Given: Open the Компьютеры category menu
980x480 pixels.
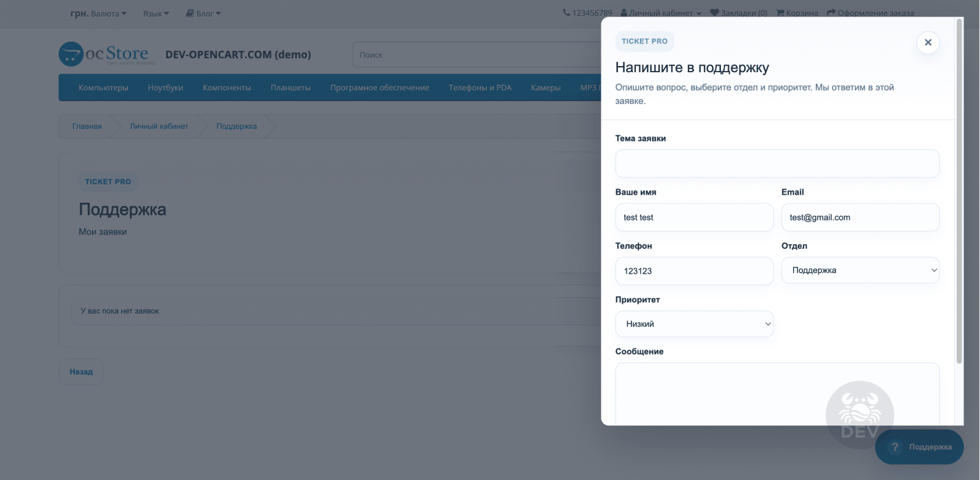Looking at the screenshot, I should (x=104, y=88).
